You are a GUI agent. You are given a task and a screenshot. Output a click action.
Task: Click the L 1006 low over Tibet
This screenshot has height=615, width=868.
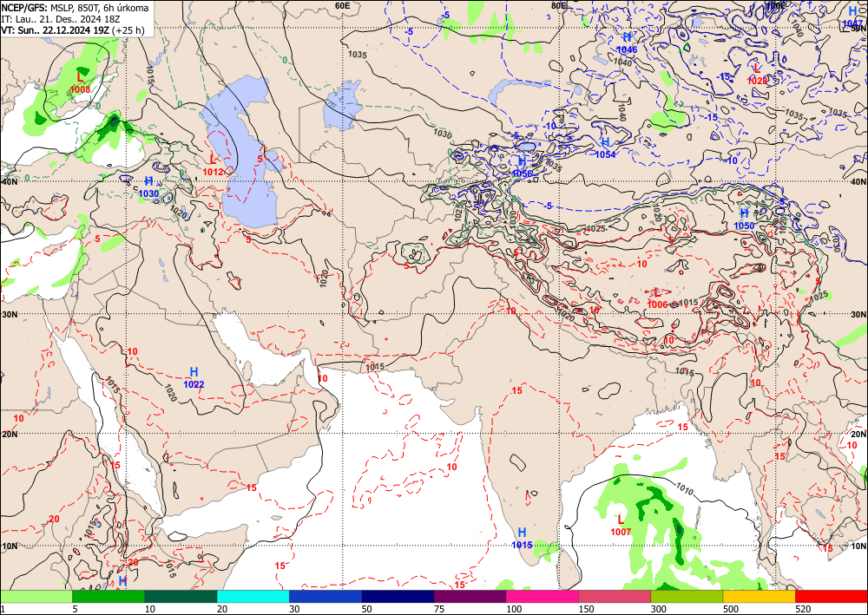tap(657, 298)
